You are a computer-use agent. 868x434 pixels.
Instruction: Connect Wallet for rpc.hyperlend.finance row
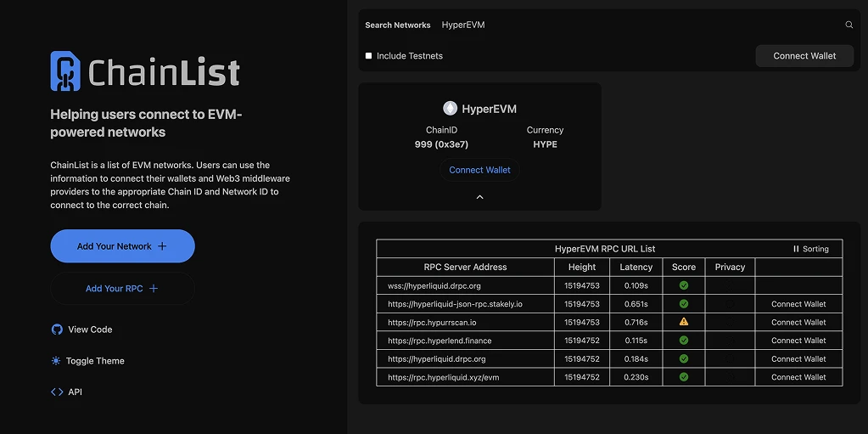798,341
